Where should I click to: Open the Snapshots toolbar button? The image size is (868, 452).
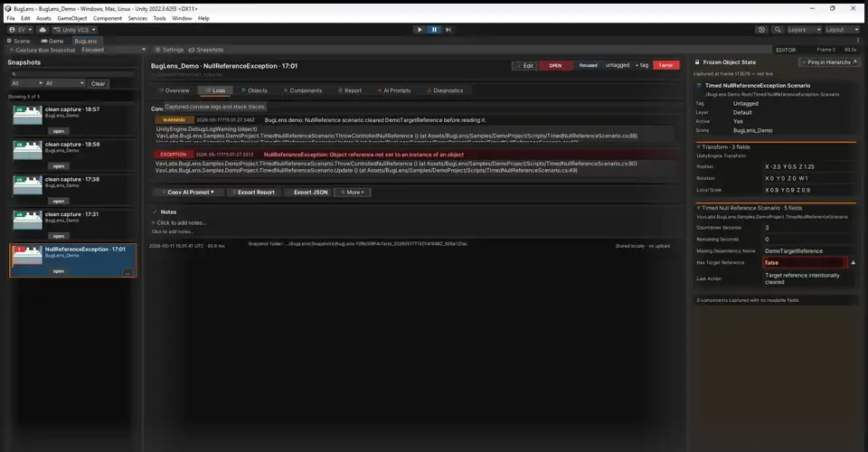point(206,50)
